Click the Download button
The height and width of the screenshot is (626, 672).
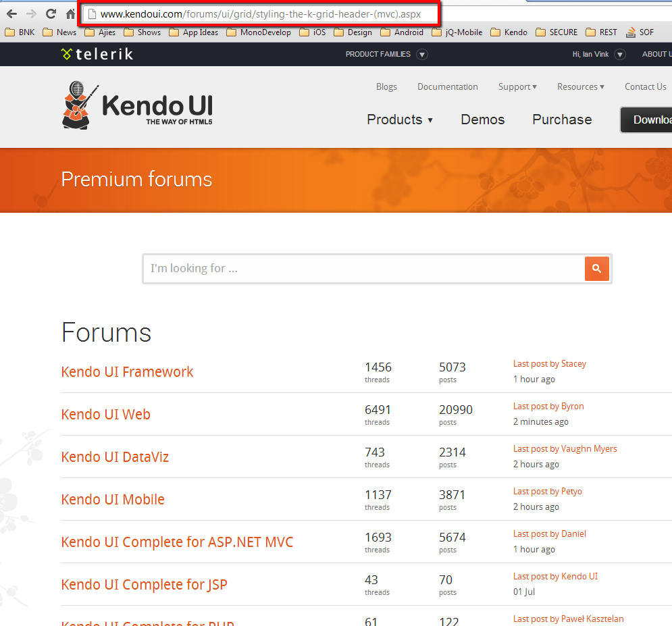[x=646, y=120]
